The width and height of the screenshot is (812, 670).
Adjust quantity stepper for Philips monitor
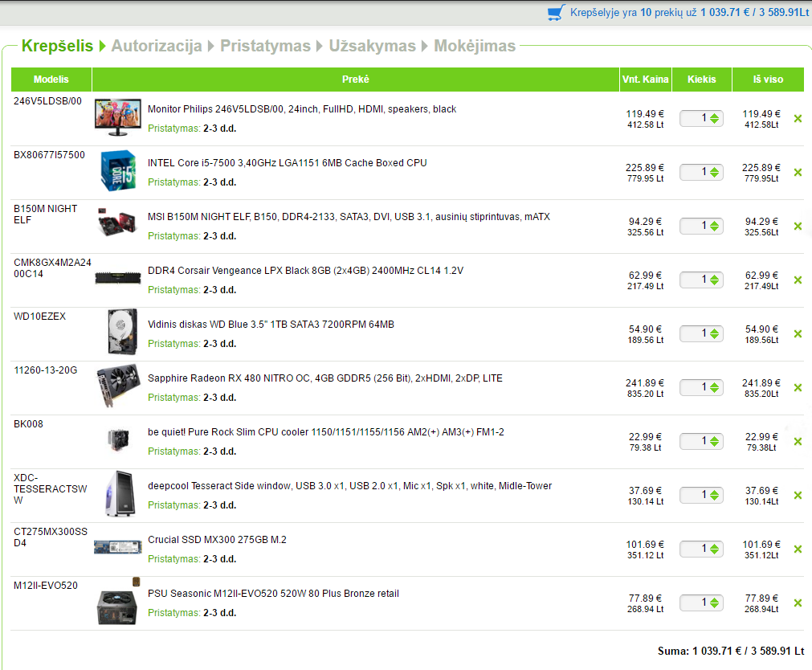715,119
